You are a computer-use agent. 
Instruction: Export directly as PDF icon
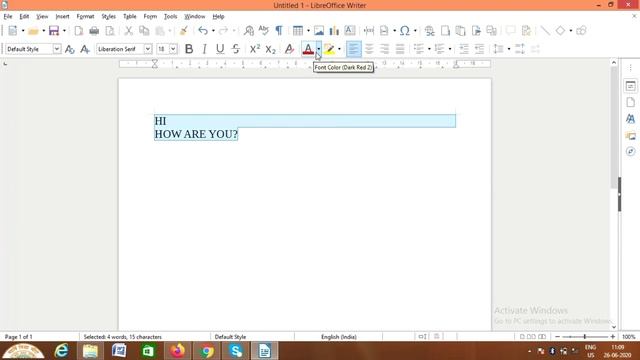pos(79,31)
